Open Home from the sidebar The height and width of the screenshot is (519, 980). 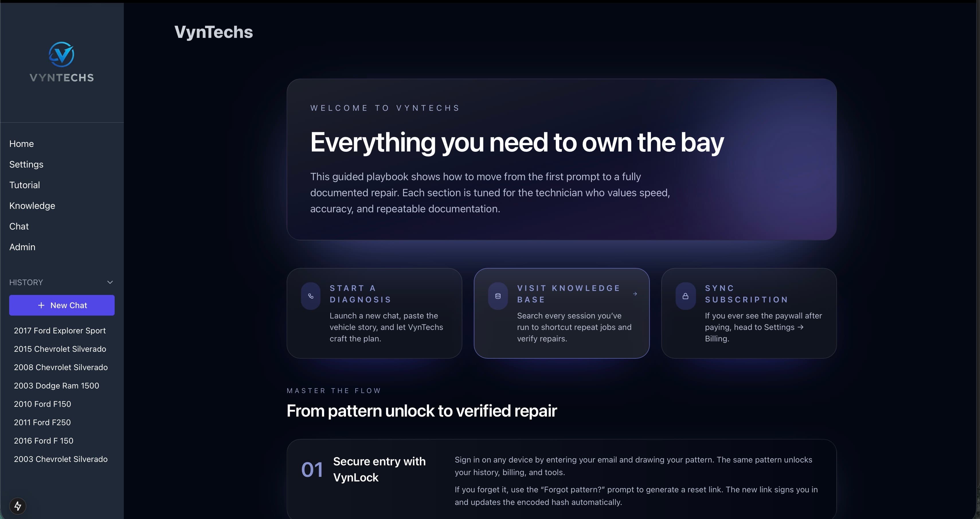coord(21,143)
